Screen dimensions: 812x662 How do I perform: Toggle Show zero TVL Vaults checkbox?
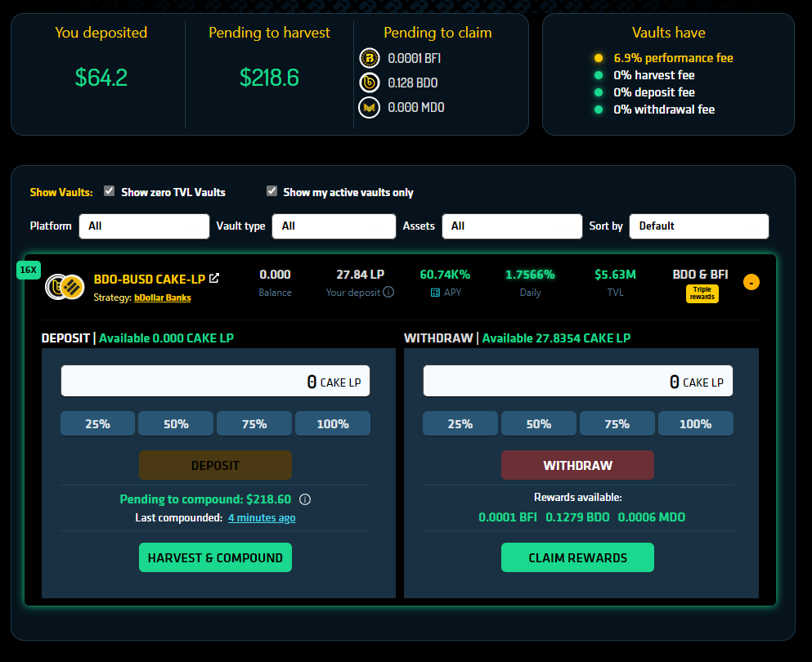click(x=109, y=191)
